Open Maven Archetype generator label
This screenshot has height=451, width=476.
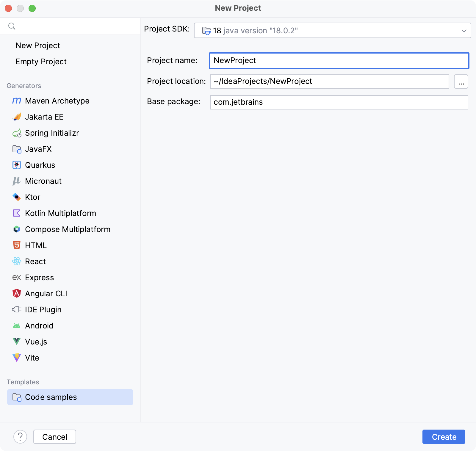click(x=57, y=101)
